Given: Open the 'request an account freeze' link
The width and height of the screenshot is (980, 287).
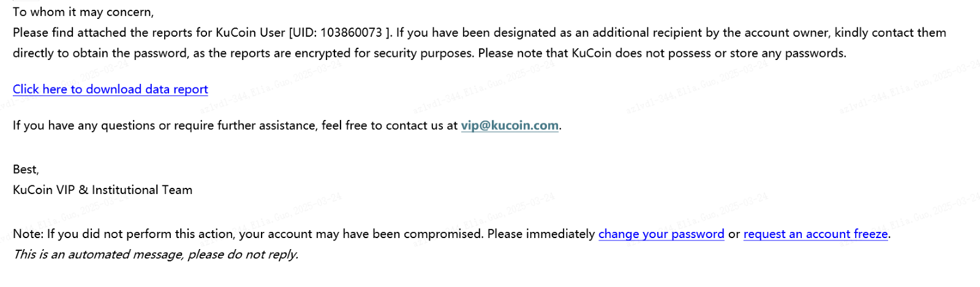Looking at the screenshot, I should pyautogui.click(x=816, y=234).
